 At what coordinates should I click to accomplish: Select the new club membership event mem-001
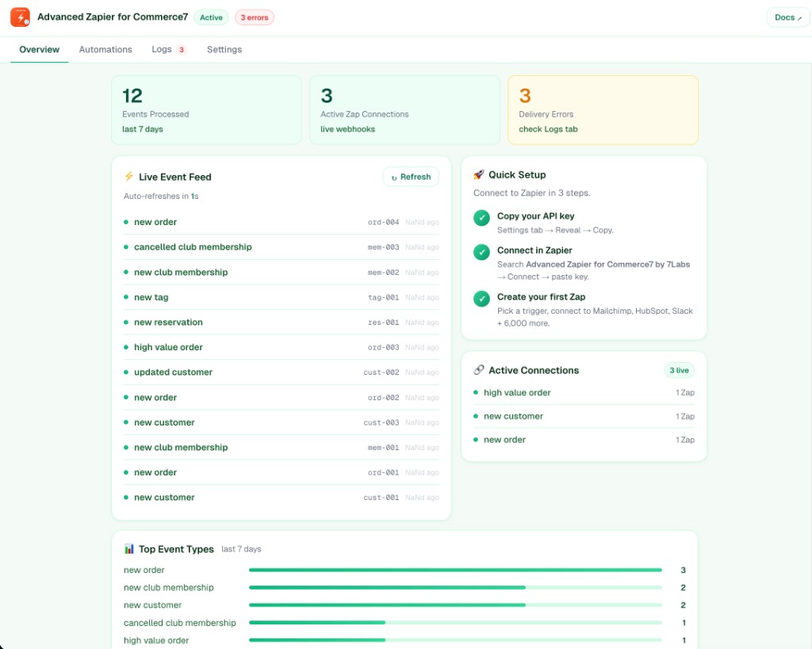[282, 447]
